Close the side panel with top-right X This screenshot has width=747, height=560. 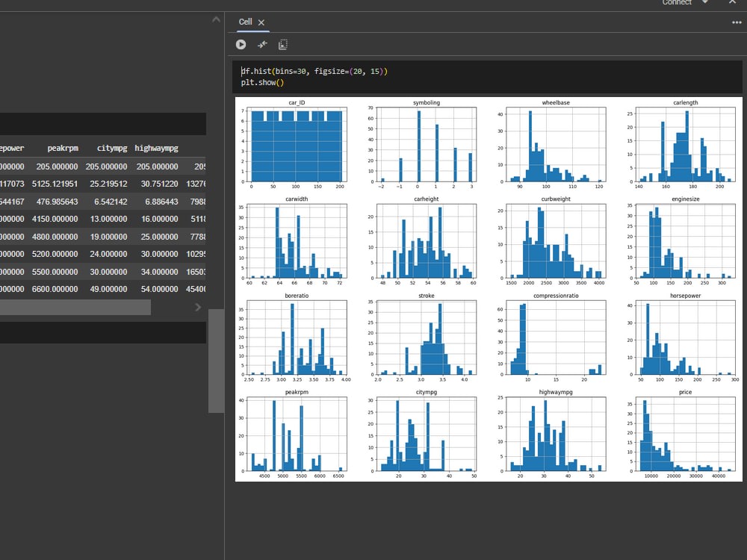point(732,2)
